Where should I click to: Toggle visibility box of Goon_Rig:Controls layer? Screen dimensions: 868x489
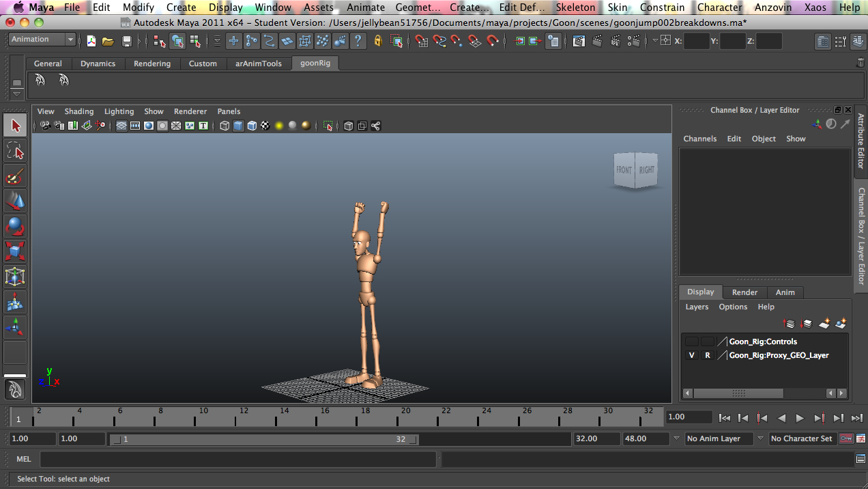(692, 341)
